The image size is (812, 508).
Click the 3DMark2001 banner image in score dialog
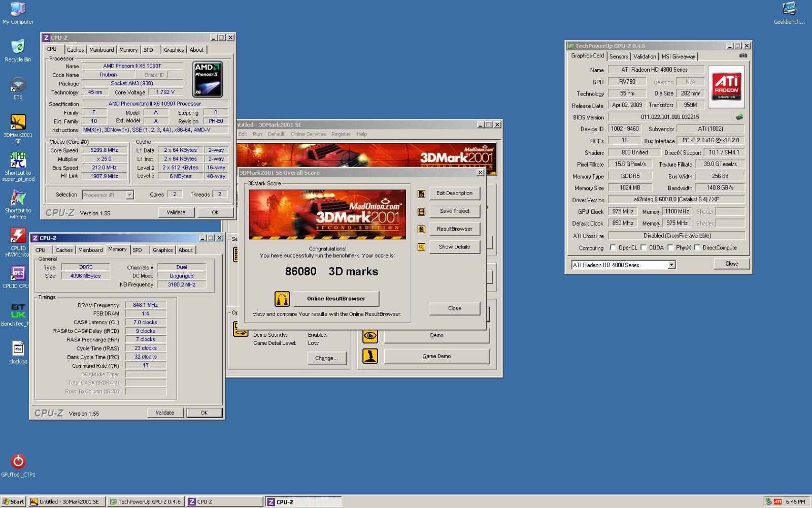327,214
